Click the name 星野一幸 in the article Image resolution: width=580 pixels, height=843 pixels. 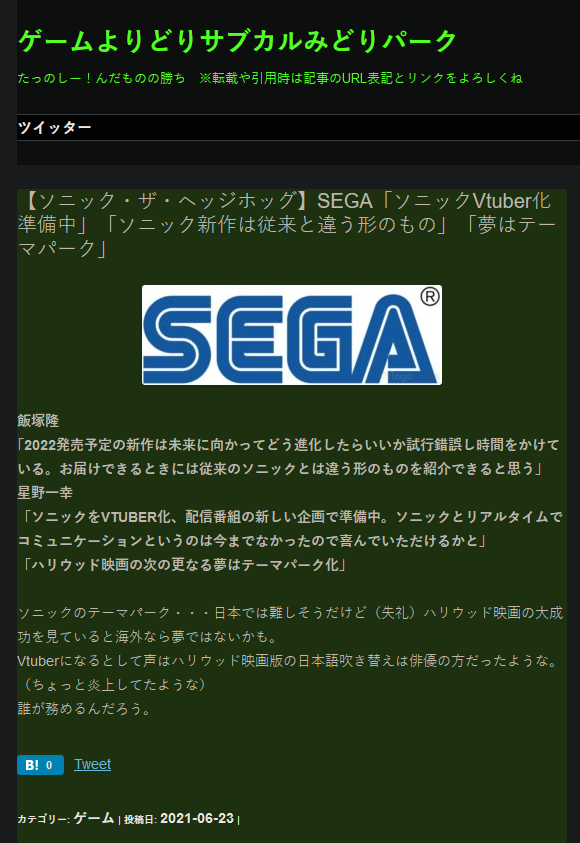tap(45, 492)
